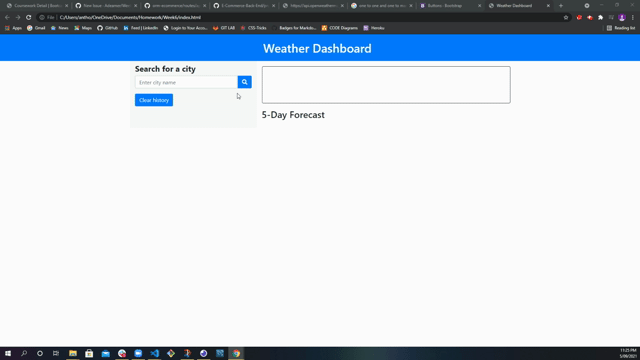Click the red extension icon in toolbar
The width and height of the screenshot is (640, 360).
579,18
